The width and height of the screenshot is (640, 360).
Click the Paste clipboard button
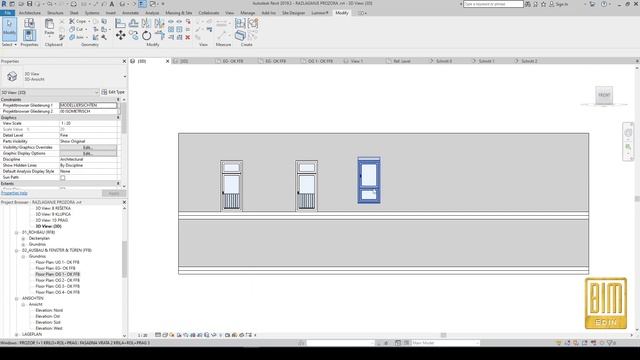click(49, 27)
